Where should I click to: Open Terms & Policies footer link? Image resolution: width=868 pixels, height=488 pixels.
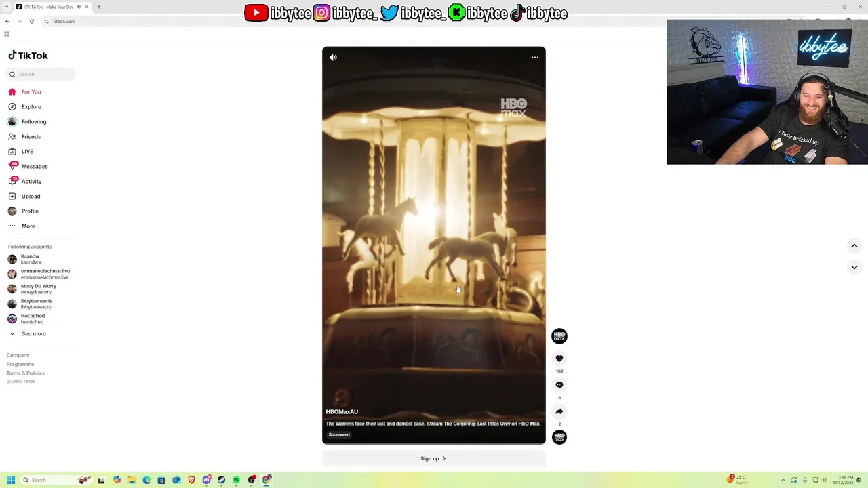(x=26, y=373)
